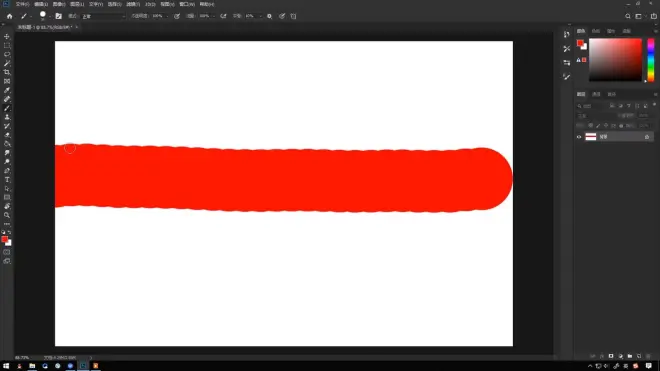
Task: Select the Magic Wand tool
Action: tap(7, 63)
